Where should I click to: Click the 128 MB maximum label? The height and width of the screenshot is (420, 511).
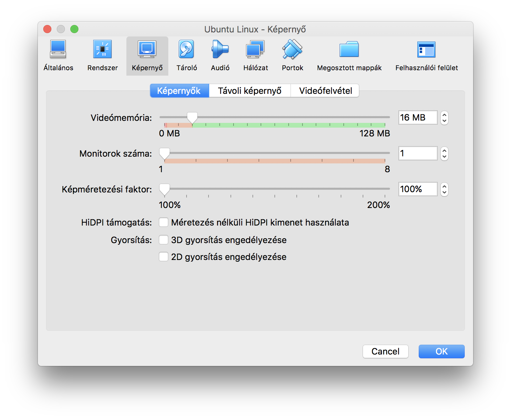point(374,133)
